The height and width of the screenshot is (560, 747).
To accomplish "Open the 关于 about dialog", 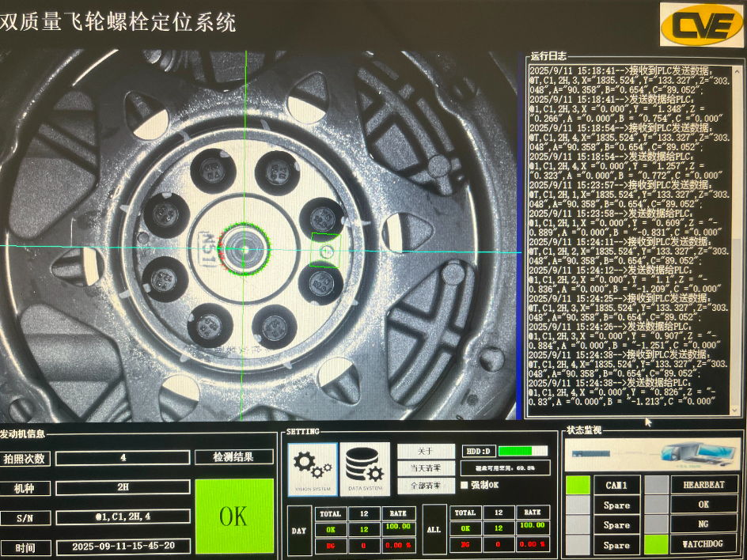I will tap(426, 449).
